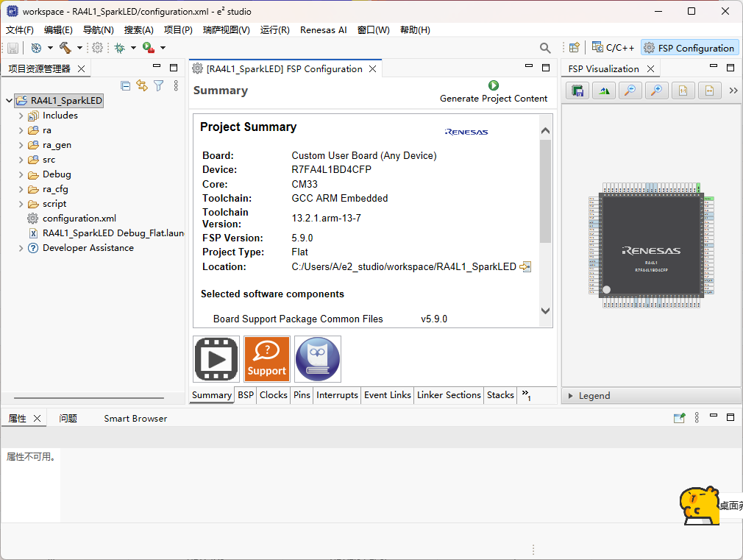Open the orange Support tile
This screenshot has width=743, height=560.
(x=266, y=359)
